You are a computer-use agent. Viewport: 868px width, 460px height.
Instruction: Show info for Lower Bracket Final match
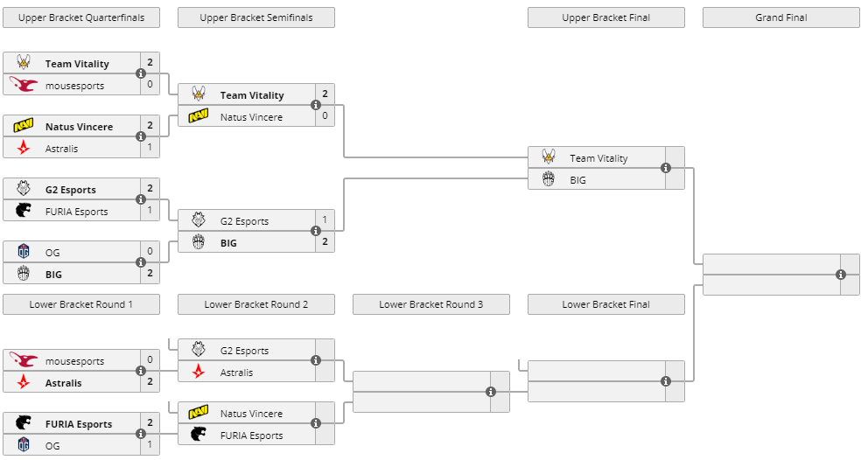click(666, 381)
